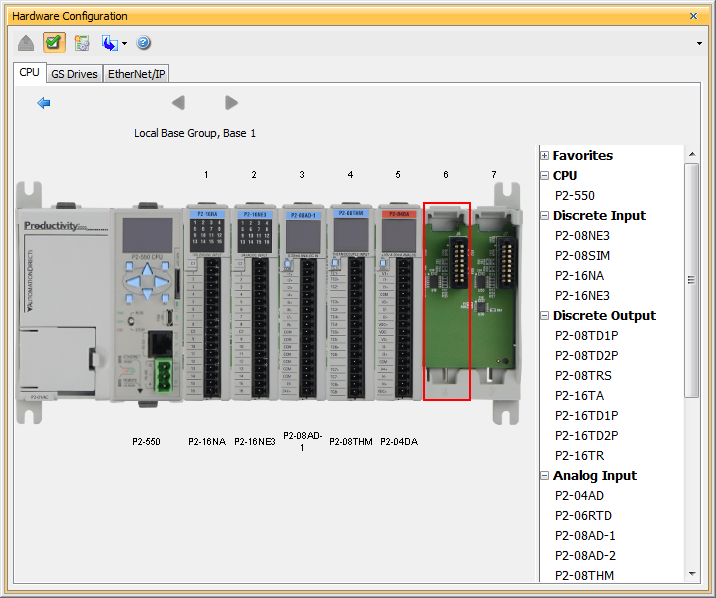Click the empty slot 7 on base

(494, 300)
